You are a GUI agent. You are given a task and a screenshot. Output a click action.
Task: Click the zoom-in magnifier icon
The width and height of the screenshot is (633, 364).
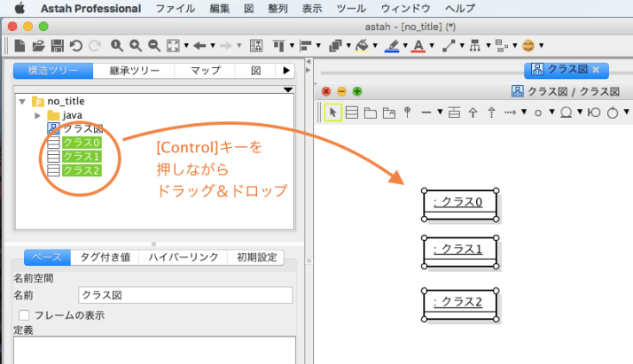(136, 45)
